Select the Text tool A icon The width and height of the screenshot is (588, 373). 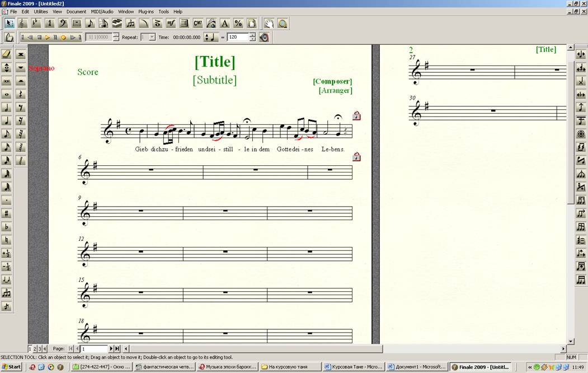224,23
